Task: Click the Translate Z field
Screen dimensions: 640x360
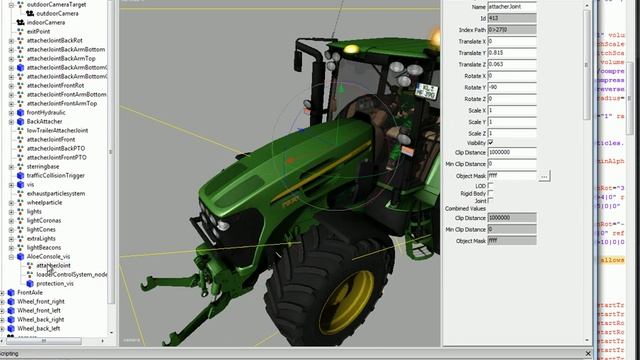Action: point(512,64)
